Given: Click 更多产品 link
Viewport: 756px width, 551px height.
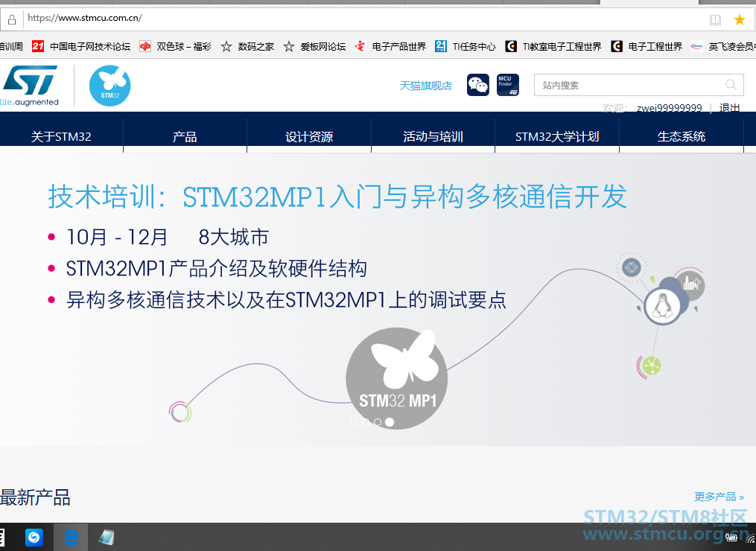Looking at the screenshot, I should point(719,497).
